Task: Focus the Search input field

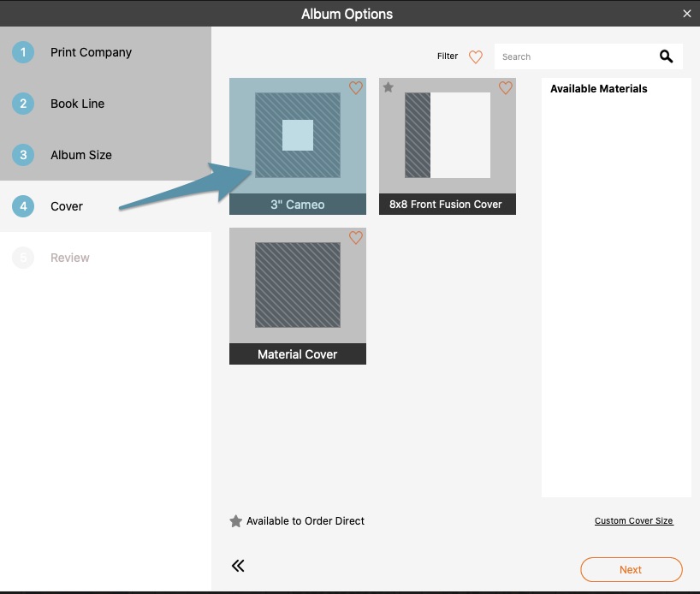Action: pos(576,56)
